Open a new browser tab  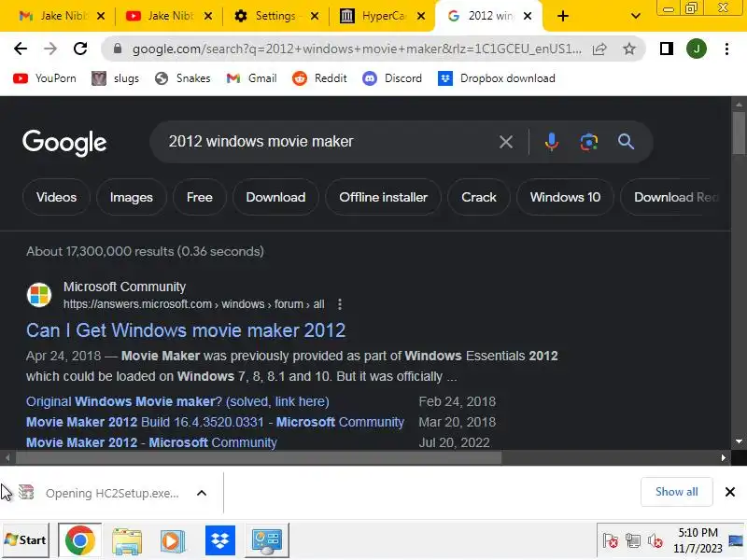563,16
